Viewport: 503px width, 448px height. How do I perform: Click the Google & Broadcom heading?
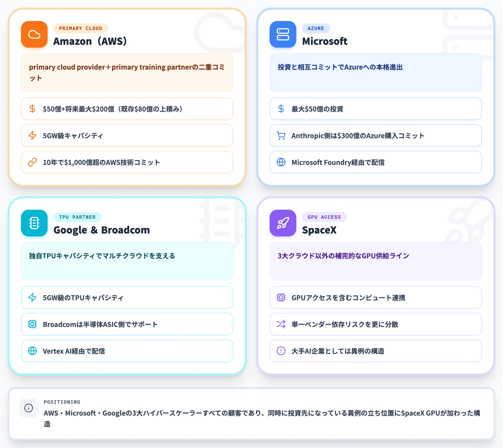[102, 230]
